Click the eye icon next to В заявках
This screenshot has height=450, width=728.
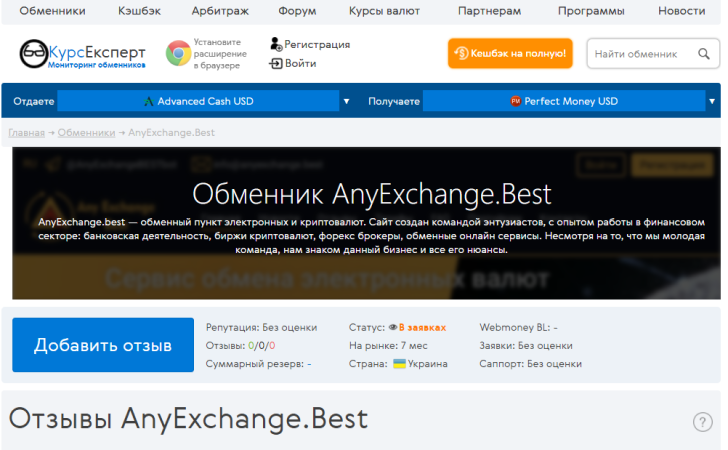[x=393, y=327]
